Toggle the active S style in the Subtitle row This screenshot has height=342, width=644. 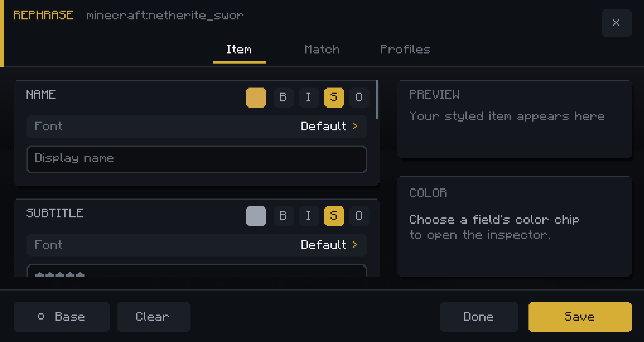[x=334, y=216]
